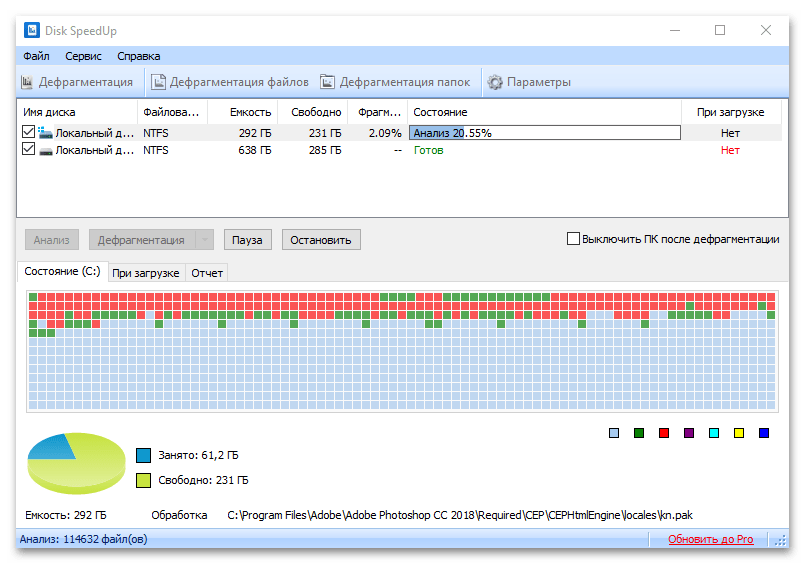Open the Сервис menu
This screenshot has height=564, width=805.
point(83,56)
